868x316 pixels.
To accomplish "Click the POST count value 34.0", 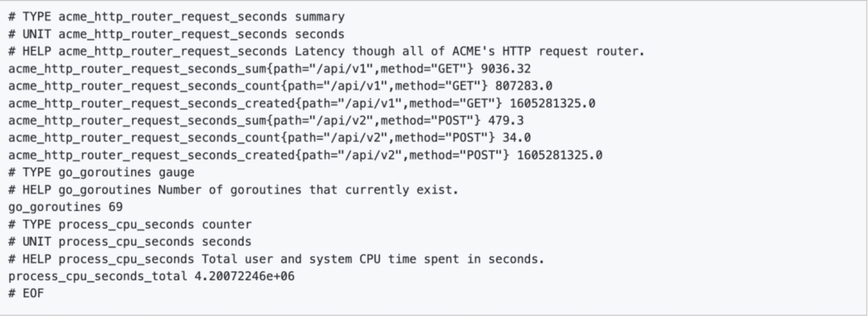I will [516, 138].
